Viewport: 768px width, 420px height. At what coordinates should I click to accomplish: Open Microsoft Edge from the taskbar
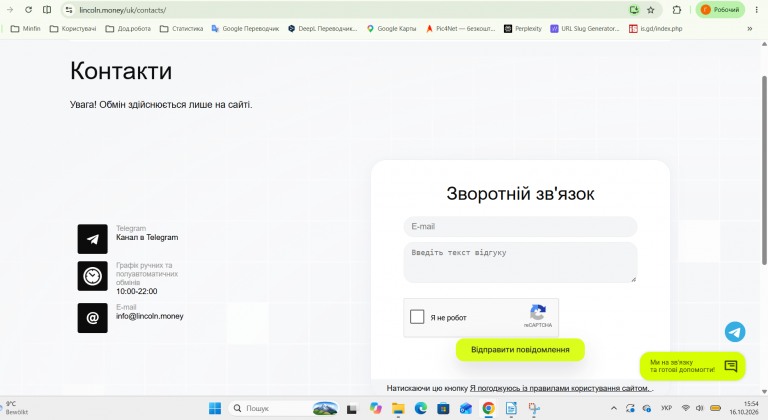(421, 408)
